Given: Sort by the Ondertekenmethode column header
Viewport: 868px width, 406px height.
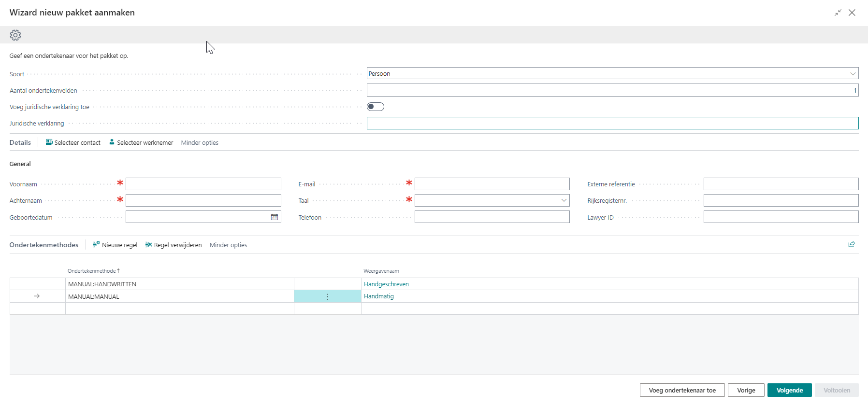Looking at the screenshot, I should [x=91, y=271].
